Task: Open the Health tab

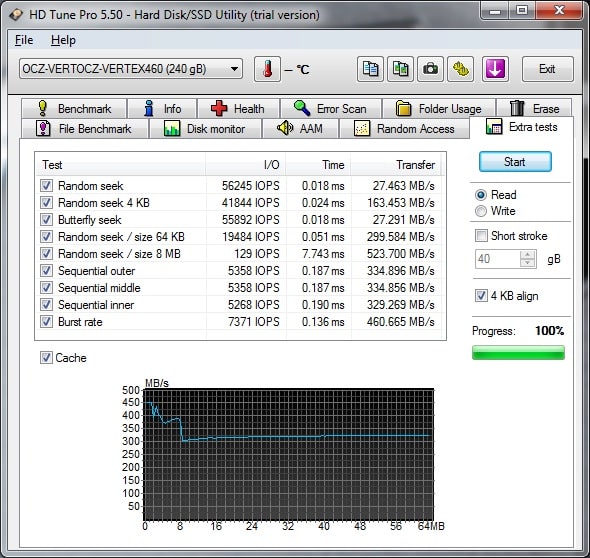Action: pyautogui.click(x=238, y=109)
